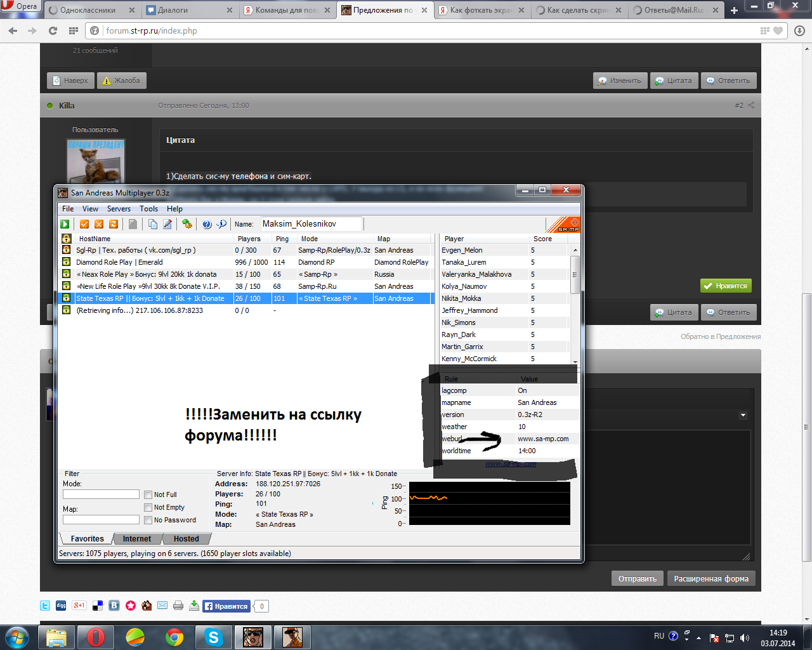Click the gray Master List toolbar icon
The height and width of the screenshot is (650, 812).
[x=133, y=224]
